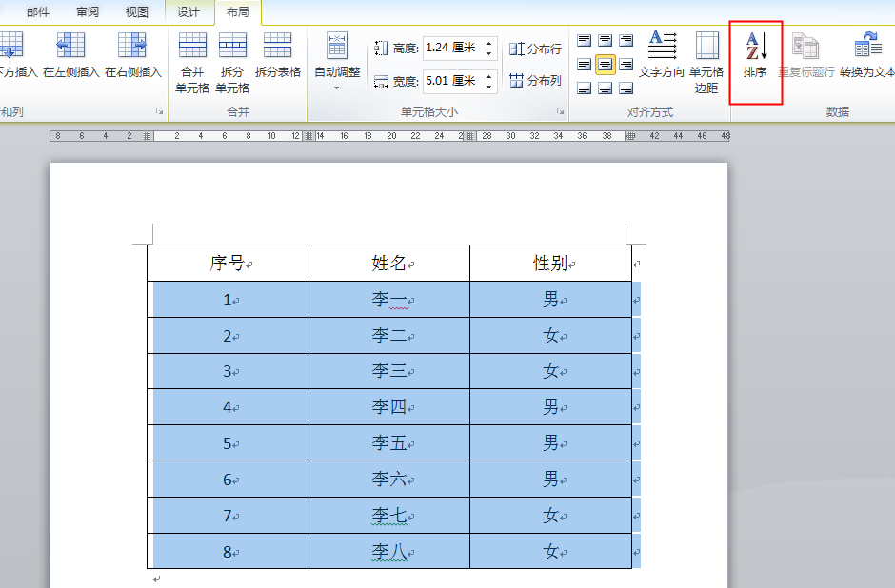Open the 单元格大小 group dialog launcher
The image size is (895, 588).
click(x=561, y=112)
